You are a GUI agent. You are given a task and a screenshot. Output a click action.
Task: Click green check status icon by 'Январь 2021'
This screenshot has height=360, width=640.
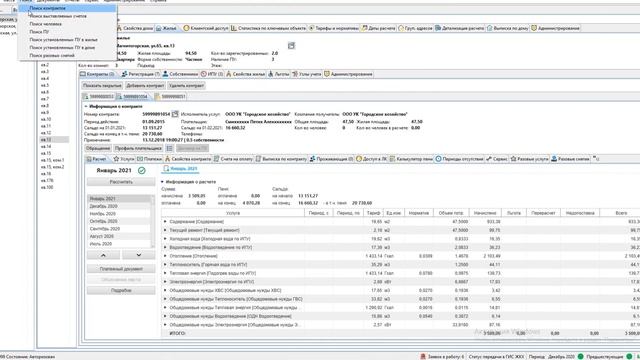coord(142,171)
